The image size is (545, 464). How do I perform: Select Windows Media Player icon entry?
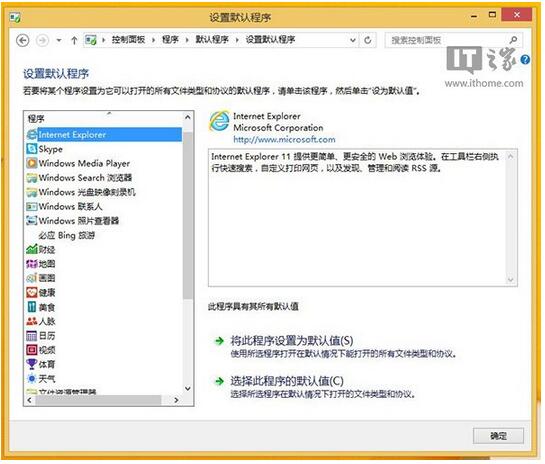(31, 163)
